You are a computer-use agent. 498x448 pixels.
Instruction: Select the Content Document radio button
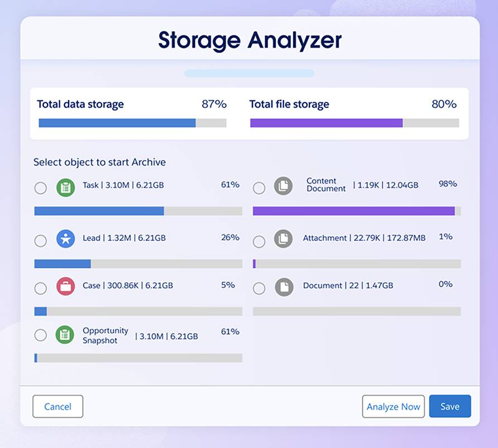tap(259, 188)
